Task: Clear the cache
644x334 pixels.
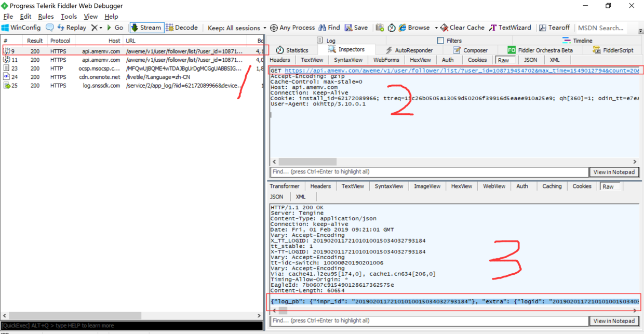Action: [463, 28]
